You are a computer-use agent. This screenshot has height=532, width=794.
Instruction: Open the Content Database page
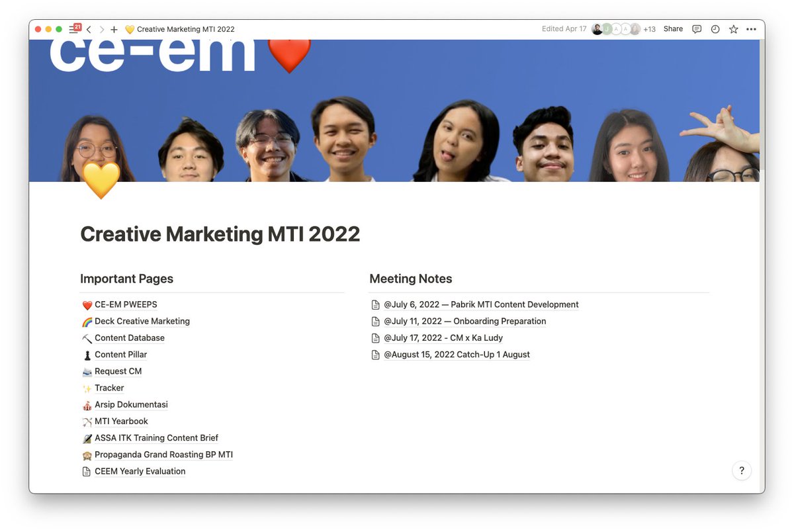tap(129, 337)
